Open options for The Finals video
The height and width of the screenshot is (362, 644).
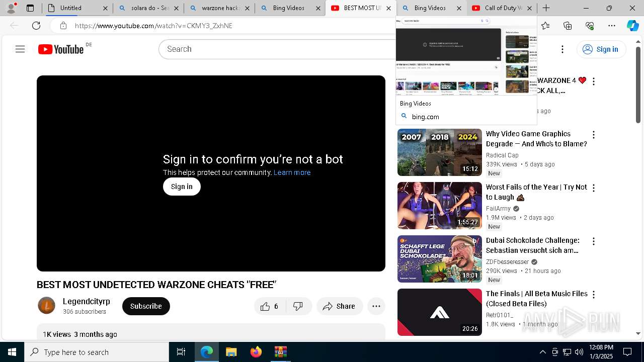click(x=594, y=295)
